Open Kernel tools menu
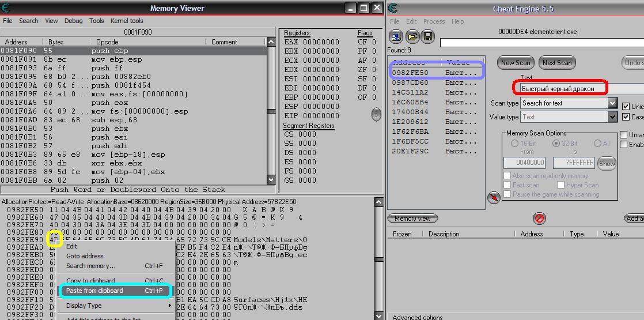The image size is (644, 320). [x=127, y=21]
